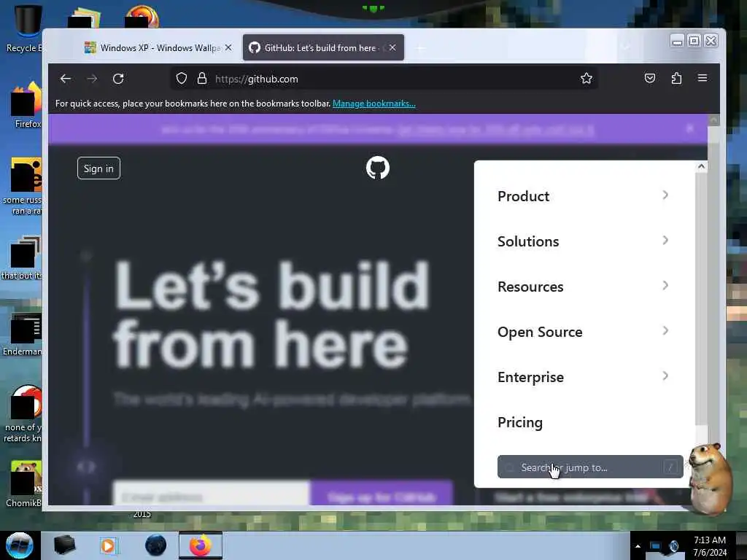Image resolution: width=747 pixels, height=560 pixels.
Task: Select the Enderman desktop icon
Action: pos(23,335)
